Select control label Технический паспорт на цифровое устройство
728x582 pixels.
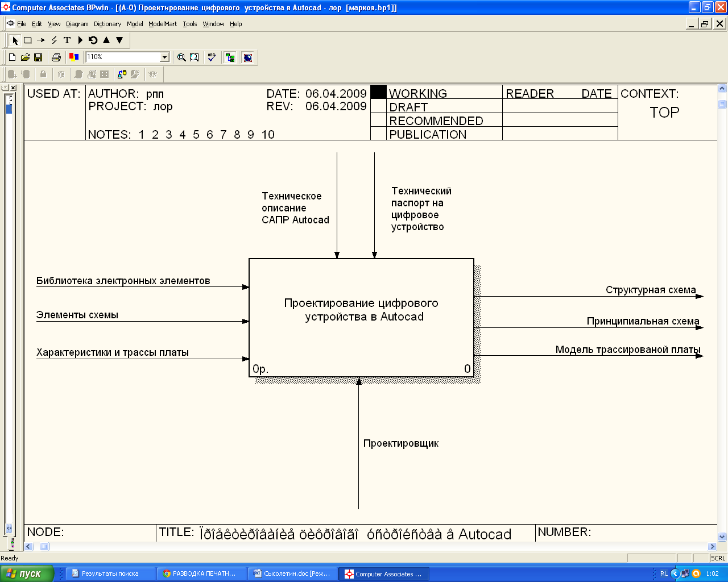(421, 209)
